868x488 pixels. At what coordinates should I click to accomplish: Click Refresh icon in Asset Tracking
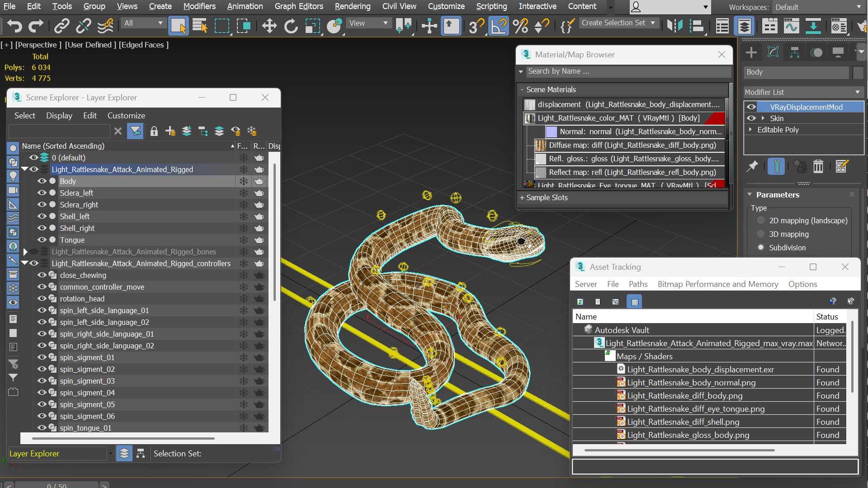click(580, 301)
